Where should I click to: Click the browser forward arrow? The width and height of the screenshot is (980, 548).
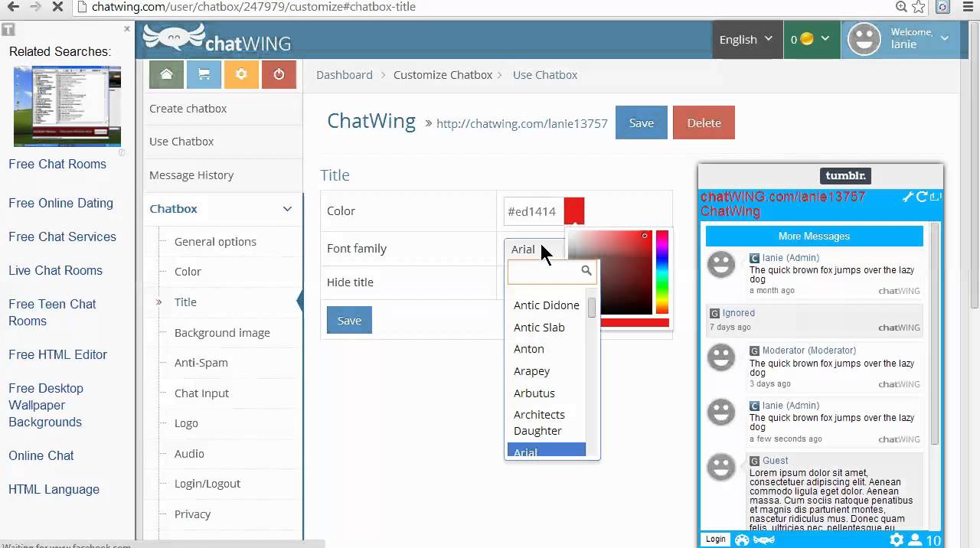coord(35,7)
